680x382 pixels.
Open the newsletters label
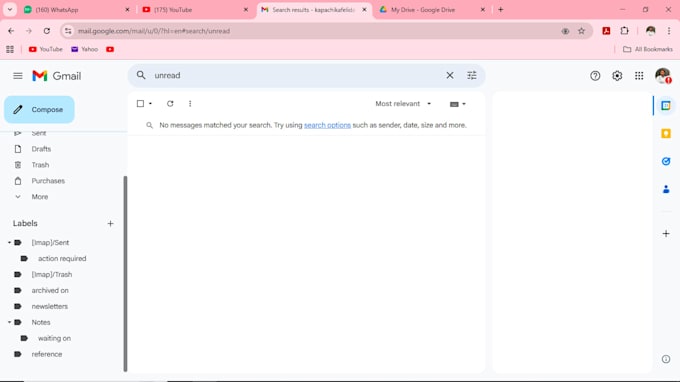(49, 307)
